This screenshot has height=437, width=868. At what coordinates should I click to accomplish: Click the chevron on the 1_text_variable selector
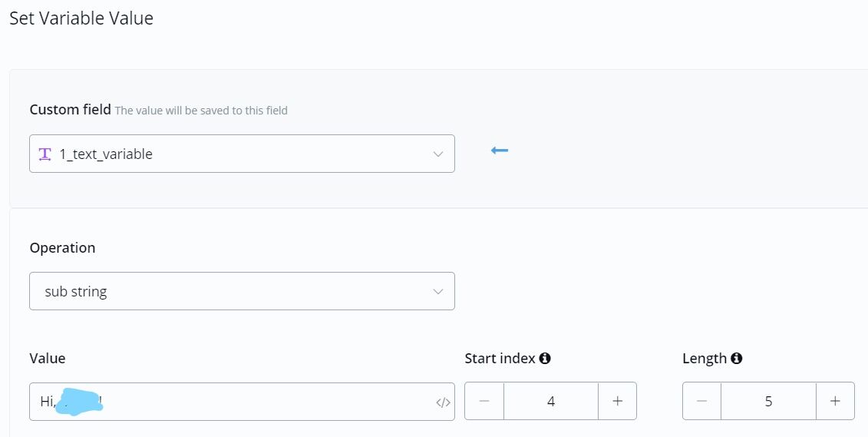click(x=438, y=154)
